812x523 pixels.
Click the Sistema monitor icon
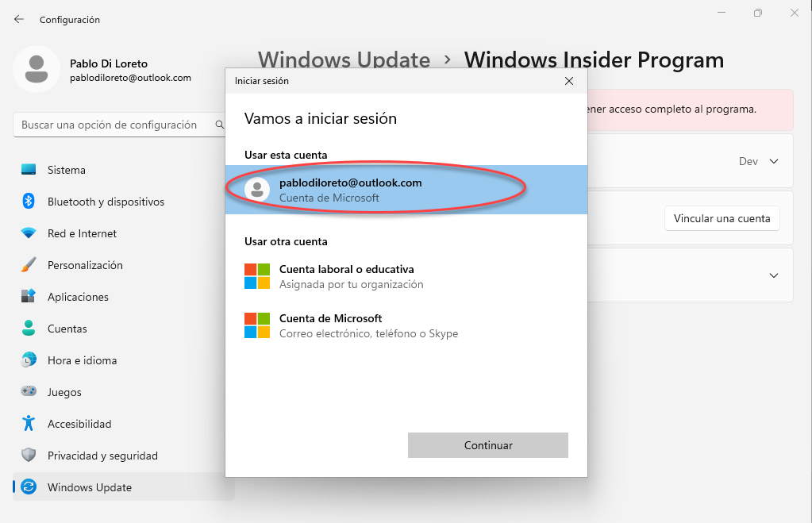point(29,170)
